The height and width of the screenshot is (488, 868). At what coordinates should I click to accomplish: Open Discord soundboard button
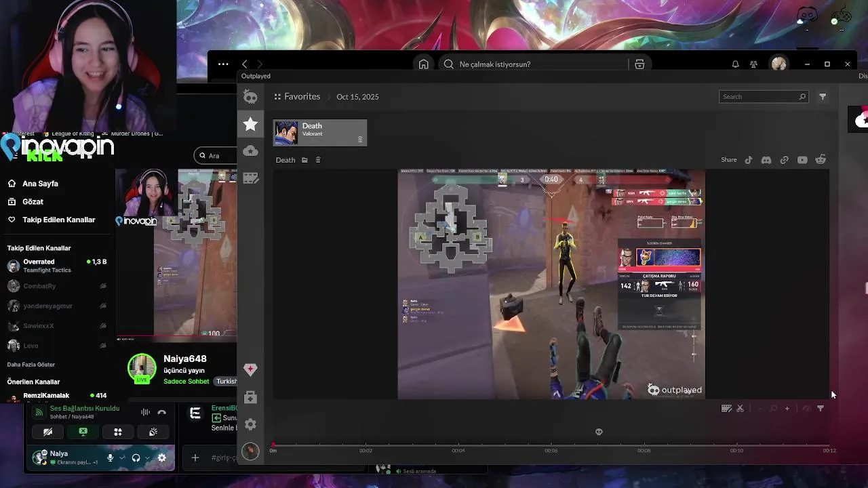[153, 432]
